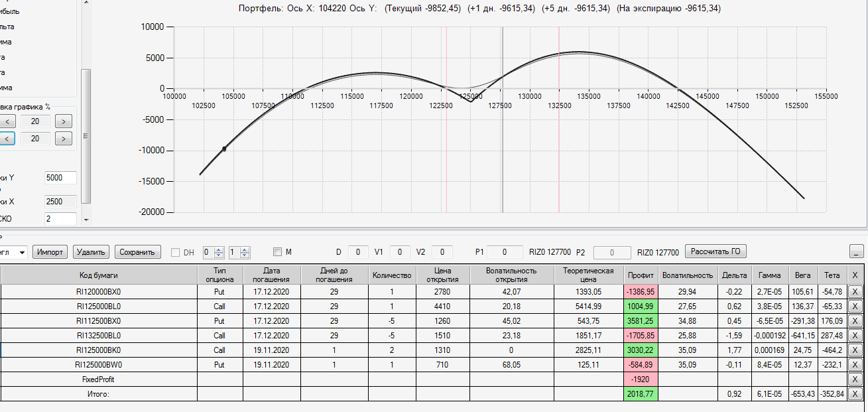Image resolution: width=868 pixels, height=412 pixels.
Task: Click the Импорт button
Action: [x=50, y=252]
